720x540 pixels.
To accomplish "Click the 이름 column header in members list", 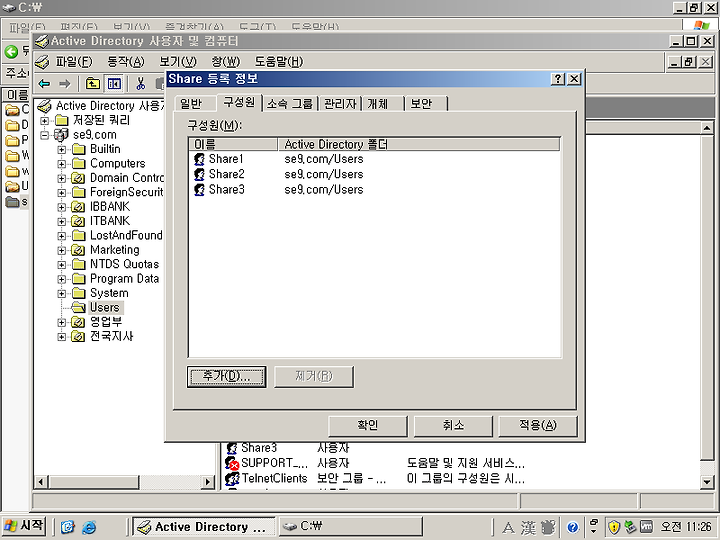I will click(233, 145).
